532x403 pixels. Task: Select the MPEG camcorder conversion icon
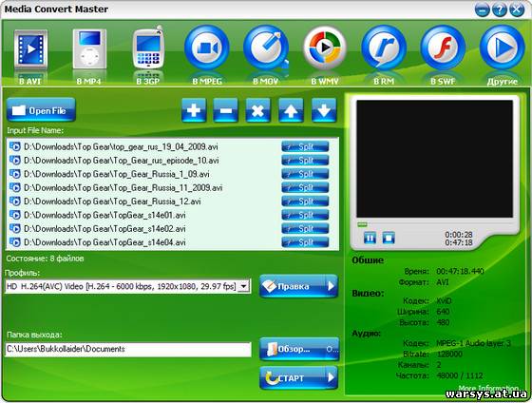tap(207, 48)
